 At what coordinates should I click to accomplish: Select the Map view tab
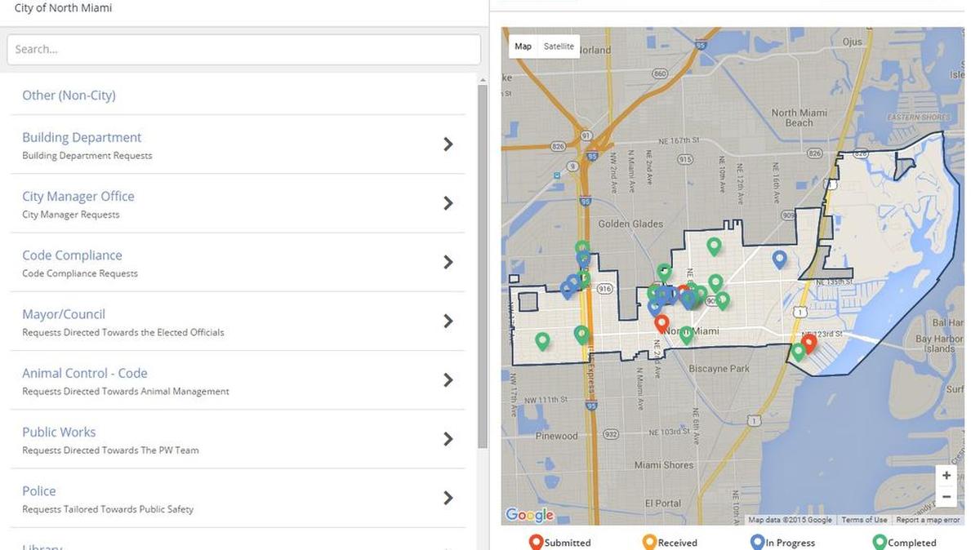tap(523, 47)
